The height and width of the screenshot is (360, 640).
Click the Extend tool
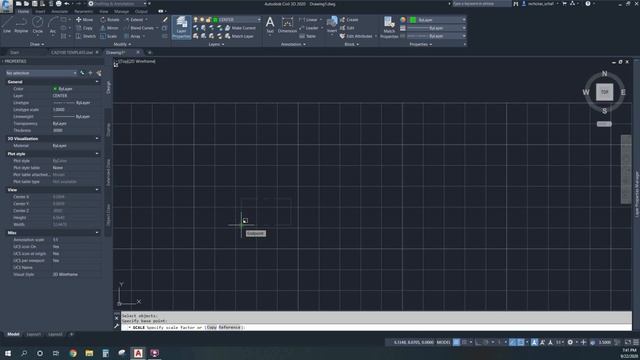134,20
